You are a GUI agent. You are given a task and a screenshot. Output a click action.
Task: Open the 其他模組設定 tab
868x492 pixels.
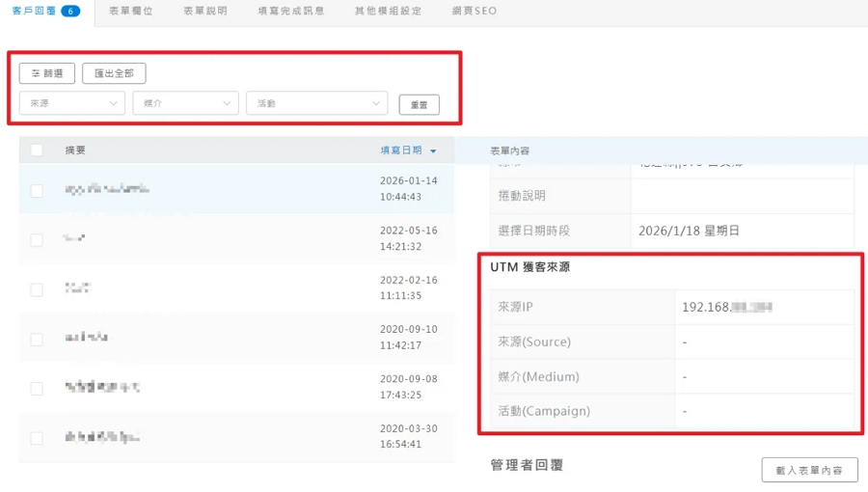(388, 11)
